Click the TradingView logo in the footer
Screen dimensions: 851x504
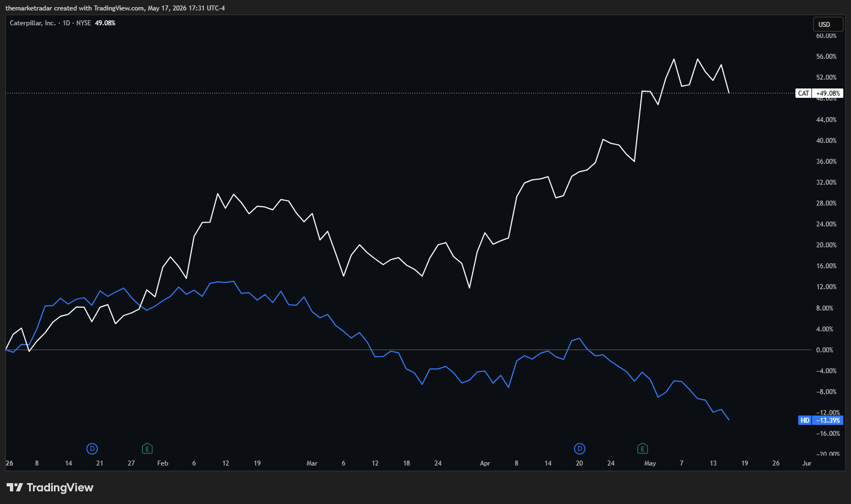(x=50, y=488)
